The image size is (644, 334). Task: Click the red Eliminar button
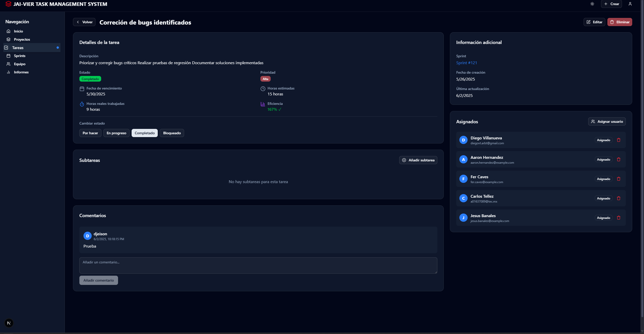pyautogui.click(x=619, y=22)
